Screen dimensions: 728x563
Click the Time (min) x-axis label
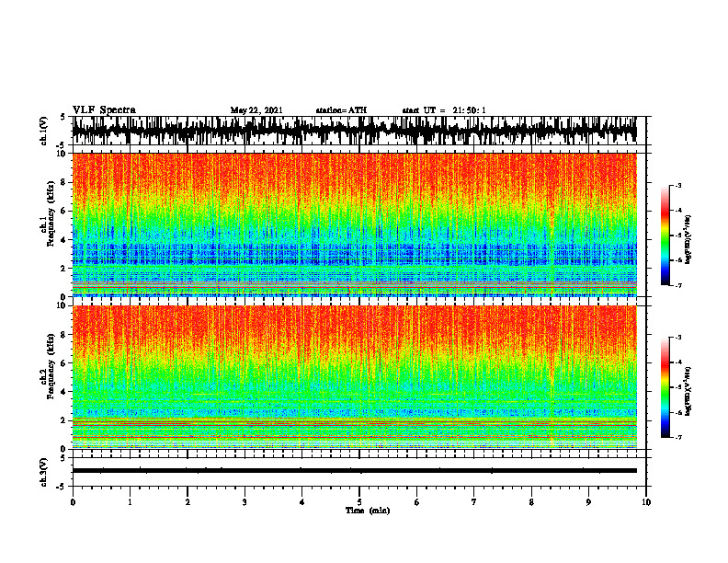(368, 511)
